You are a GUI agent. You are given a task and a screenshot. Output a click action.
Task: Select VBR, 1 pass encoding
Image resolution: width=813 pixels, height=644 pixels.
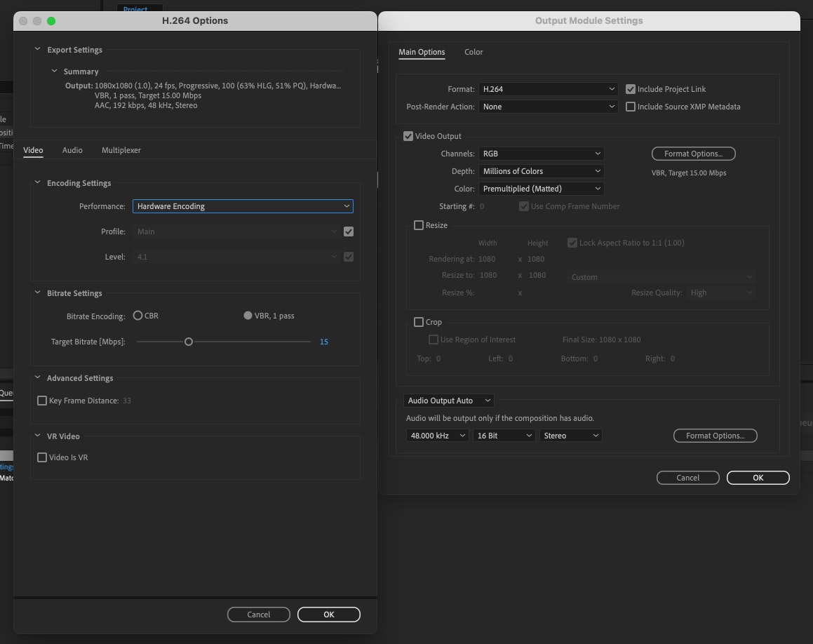248,315
